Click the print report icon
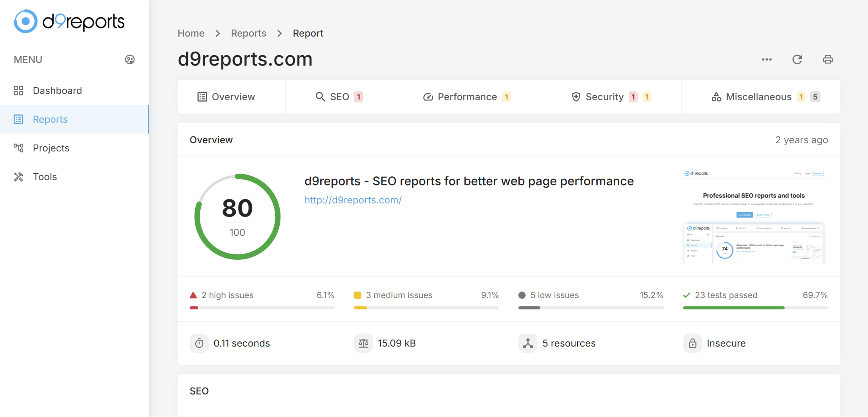 pos(828,60)
